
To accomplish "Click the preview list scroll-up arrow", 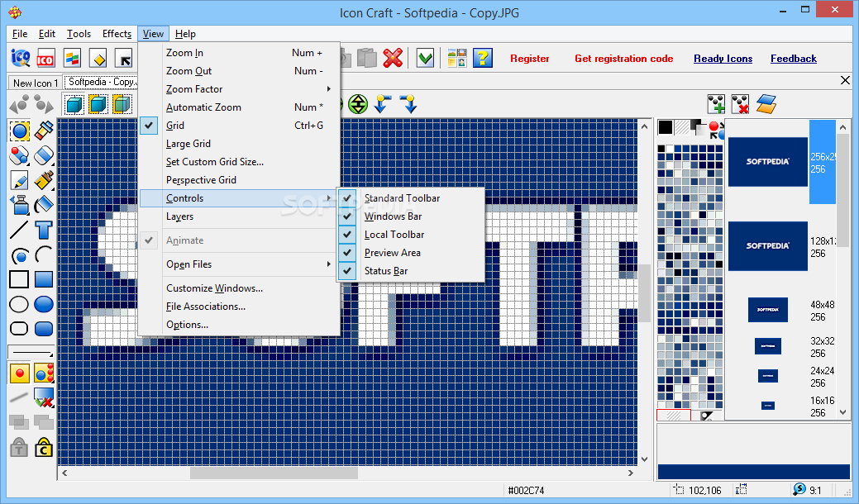I will pyautogui.click(x=843, y=127).
